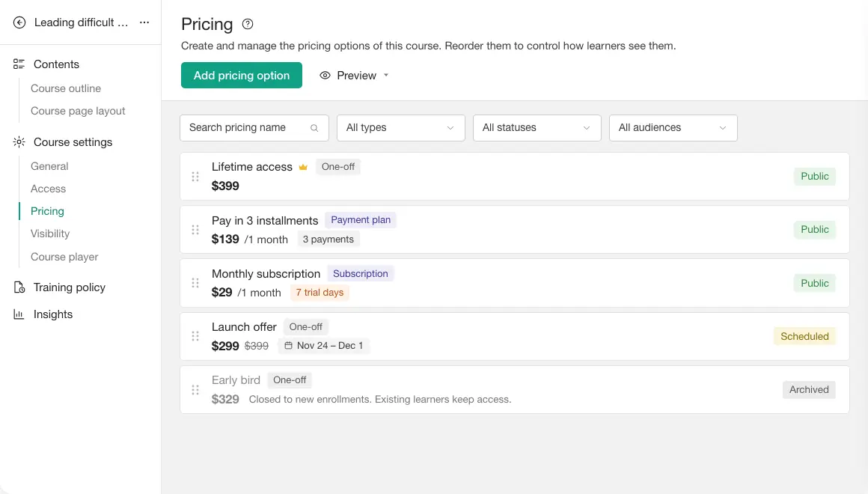This screenshot has width=868, height=494.
Task: Grab the drag handle on the Early bird row
Action: (195, 390)
